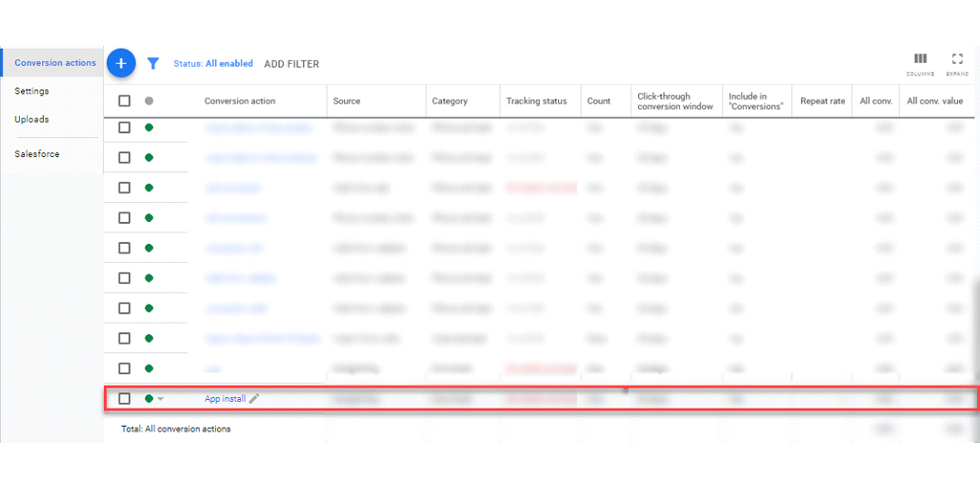Open the filter funnel icon
The height and width of the screenshot is (480, 980).
[x=153, y=64]
